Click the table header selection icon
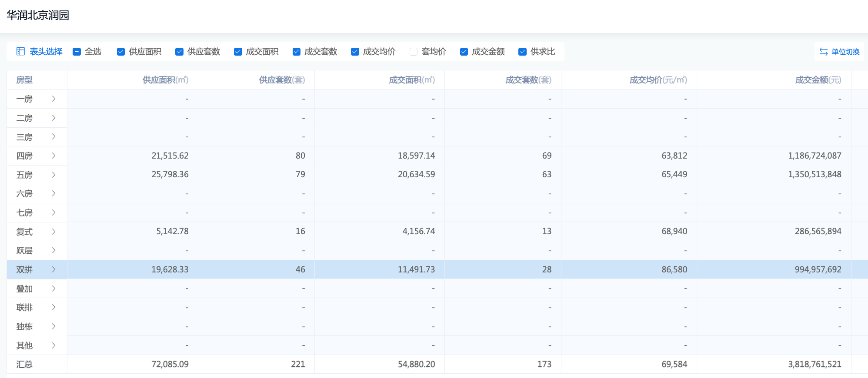Viewport: 868px width, 378px height. tap(20, 52)
